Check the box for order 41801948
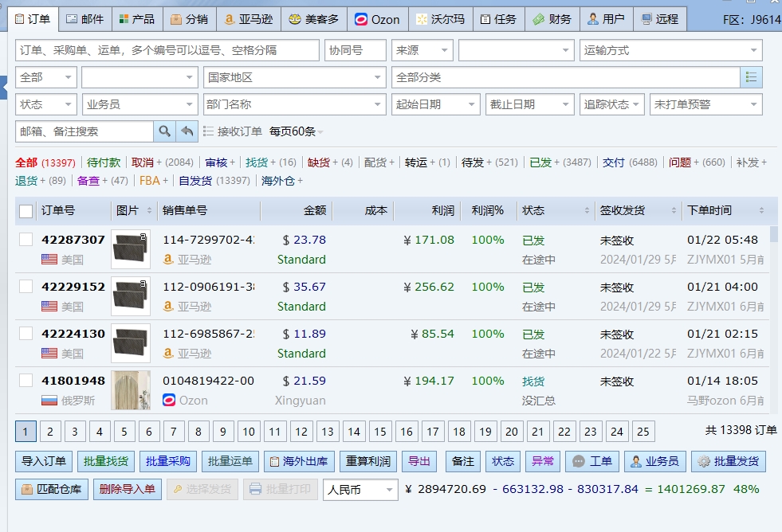 click(x=26, y=381)
